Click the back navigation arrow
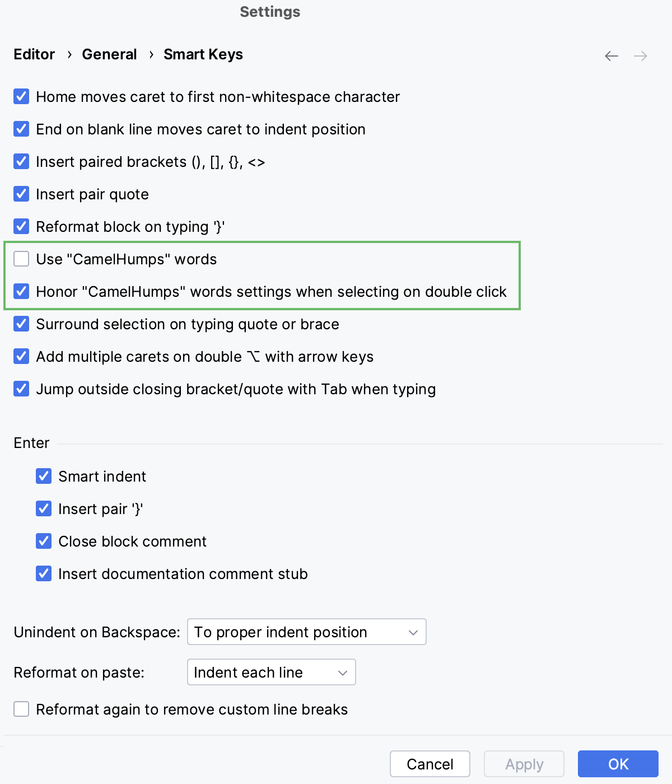The image size is (672, 784). pyautogui.click(x=611, y=55)
